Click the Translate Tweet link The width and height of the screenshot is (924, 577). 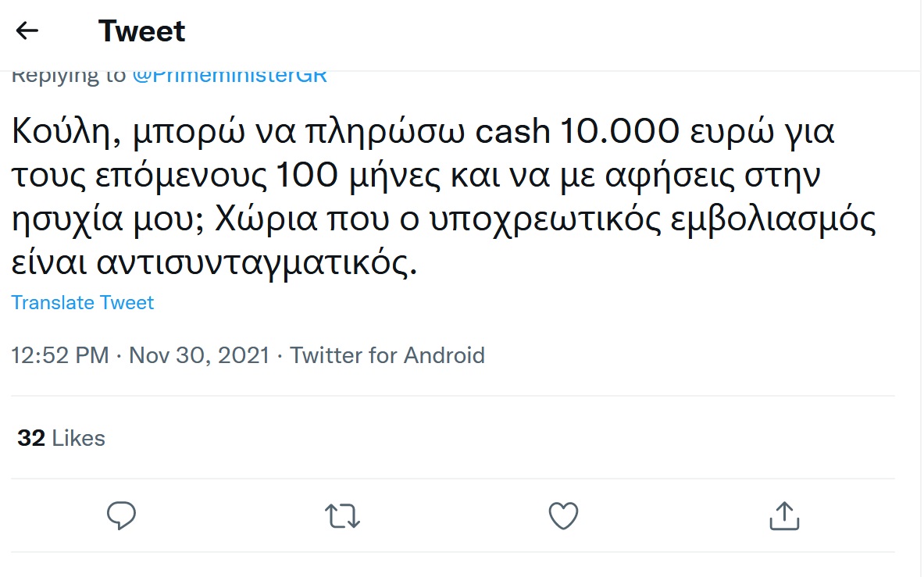click(83, 303)
